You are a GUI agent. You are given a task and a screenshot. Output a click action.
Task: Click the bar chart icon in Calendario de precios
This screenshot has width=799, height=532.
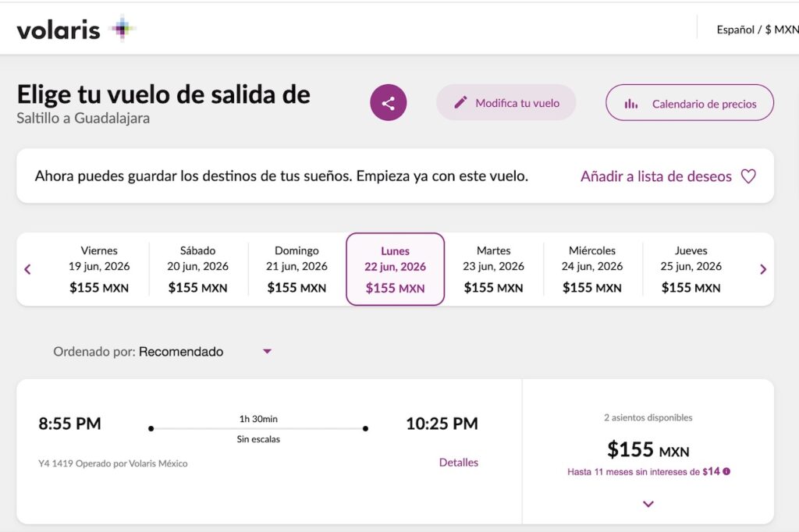coord(630,103)
